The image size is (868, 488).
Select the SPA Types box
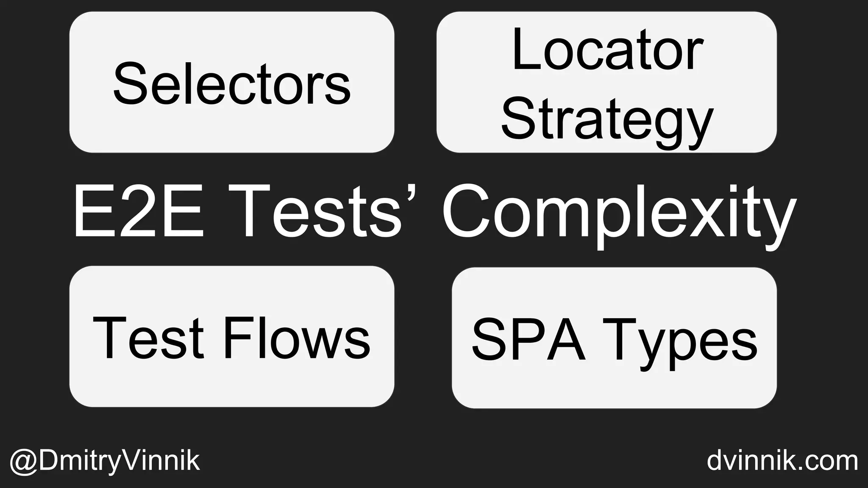coord(614,338)
